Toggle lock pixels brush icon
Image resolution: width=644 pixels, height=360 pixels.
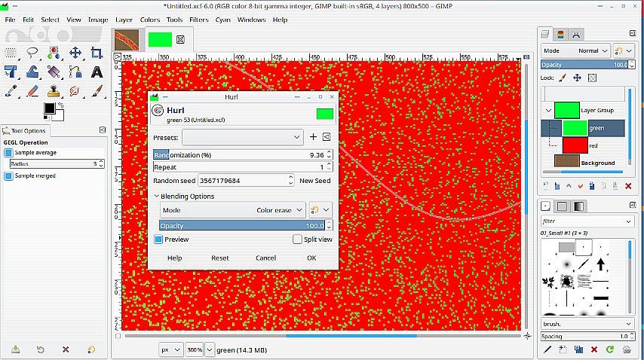pos(563,78)
